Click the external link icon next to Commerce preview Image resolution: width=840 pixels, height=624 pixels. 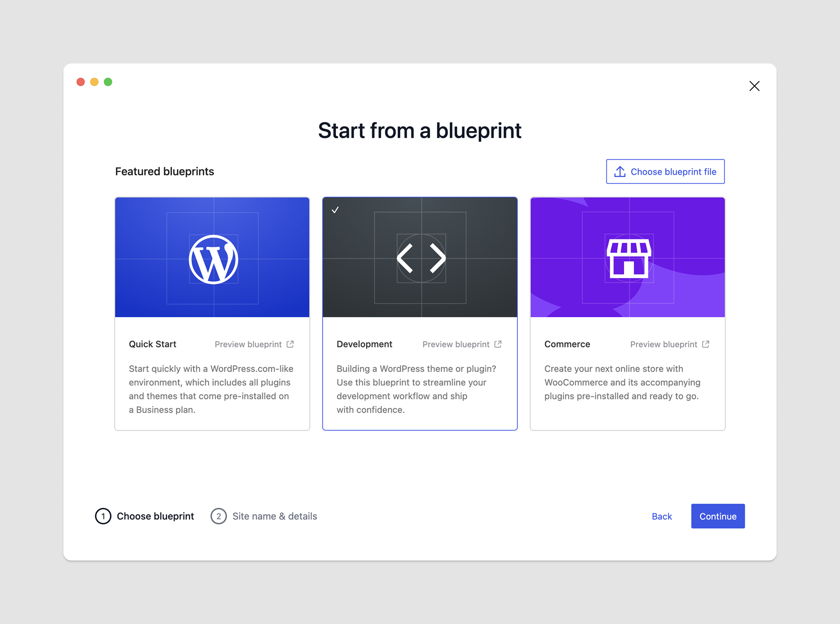pos(706,344)
